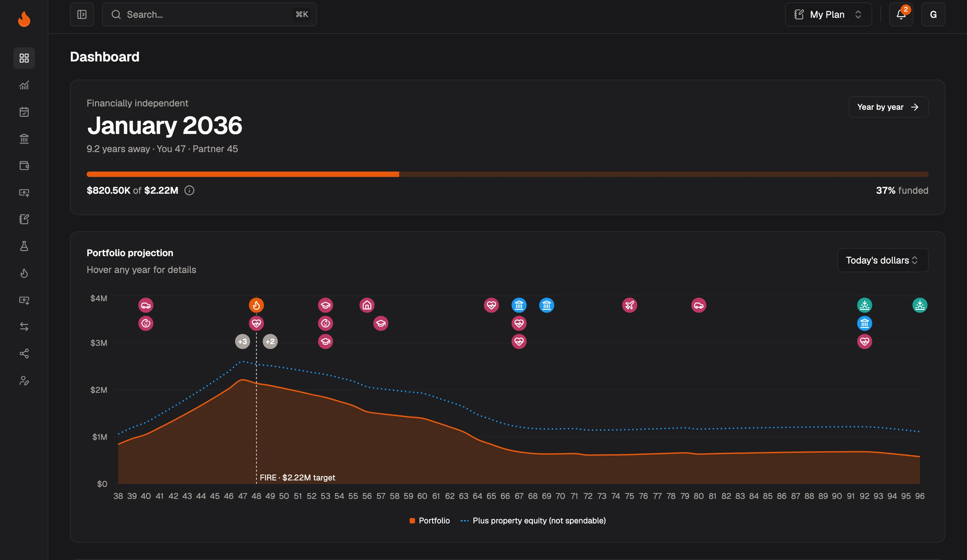Image resolution: width=967 pixels, height=560 pixels.
Task: Open the notebook pen icon in sidebar
Action: click(x=24, y=219)
